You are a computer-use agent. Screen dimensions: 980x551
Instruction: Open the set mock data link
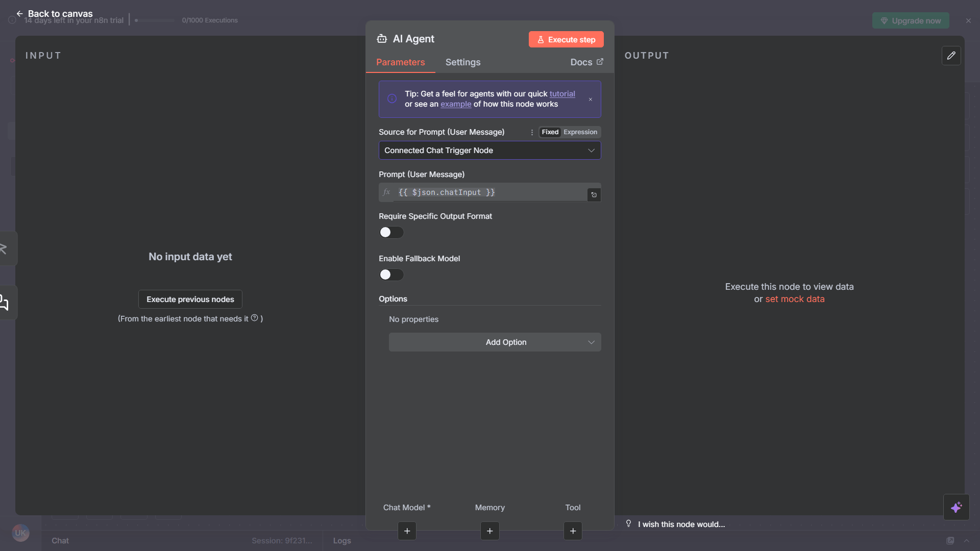[x=796, y=299]
